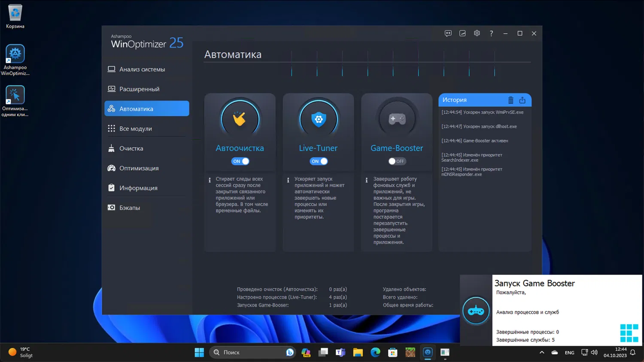Select the Ashampoo WinOptimizer desktop shortcut
Image resolution: width=644 pixels, height=362 pixels.
pyautogui.click(x=15, y=60)
